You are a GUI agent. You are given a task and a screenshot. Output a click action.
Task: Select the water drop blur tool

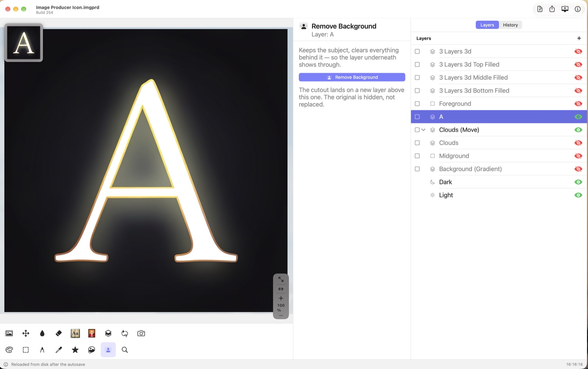[x=42, y=333]
